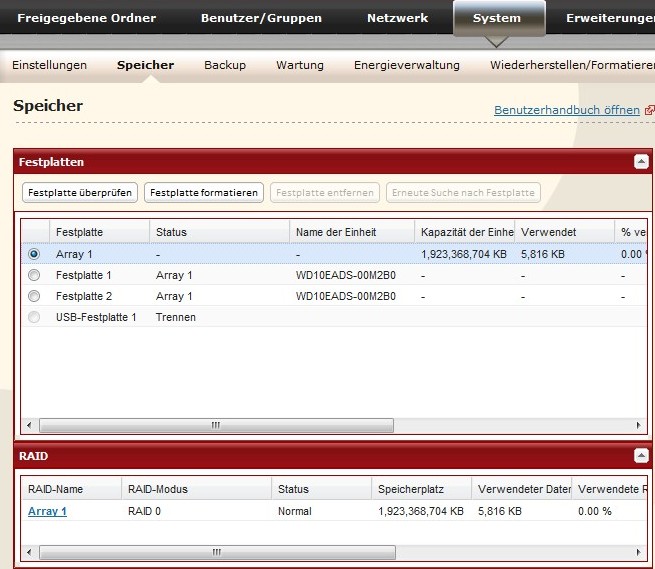
Task: Open the Wartung submenu
Action: click(300, 65)
